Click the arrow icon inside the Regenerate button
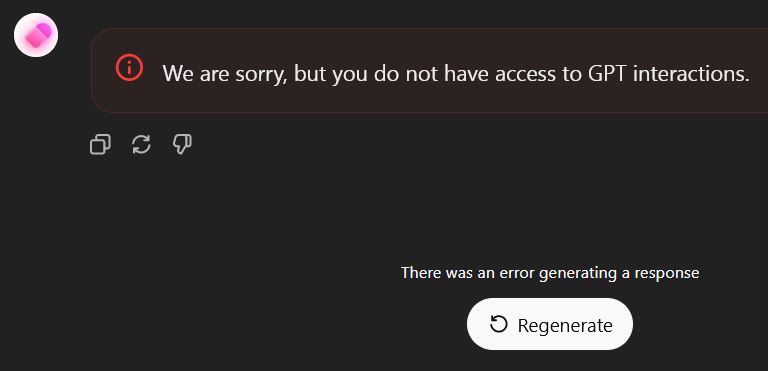 [499, 324]
